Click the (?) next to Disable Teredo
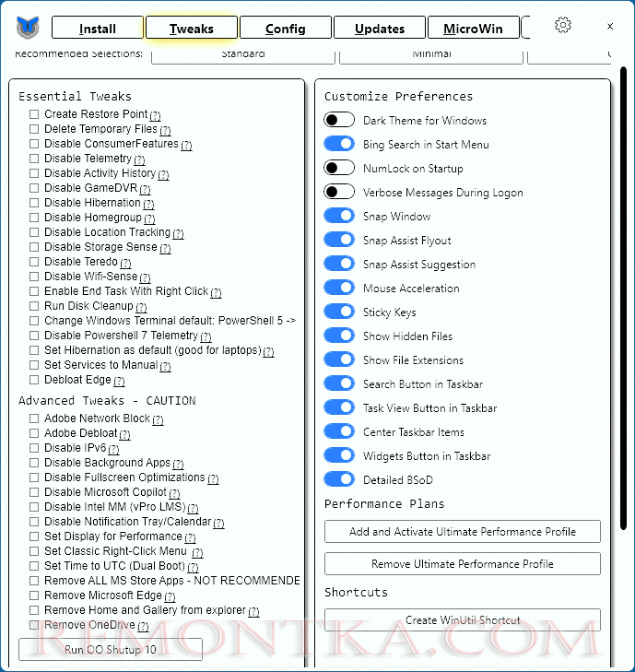This screenshot has height=672, width=635. tap(125, 263)
